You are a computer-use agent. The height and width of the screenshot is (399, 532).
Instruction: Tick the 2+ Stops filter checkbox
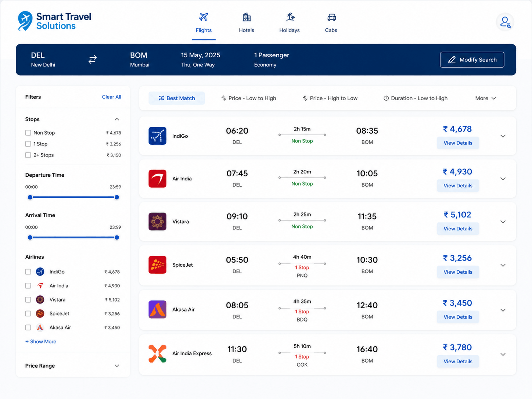pos(28,155)
